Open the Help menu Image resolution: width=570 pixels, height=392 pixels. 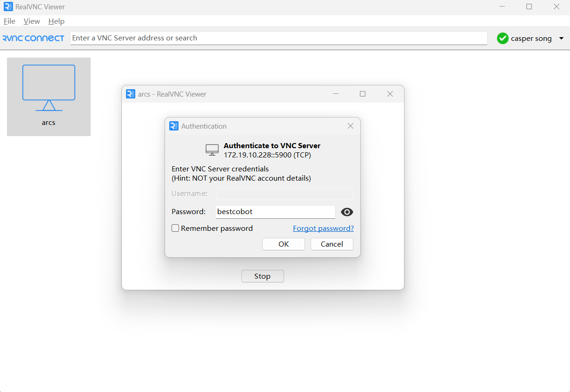(56, 21)
